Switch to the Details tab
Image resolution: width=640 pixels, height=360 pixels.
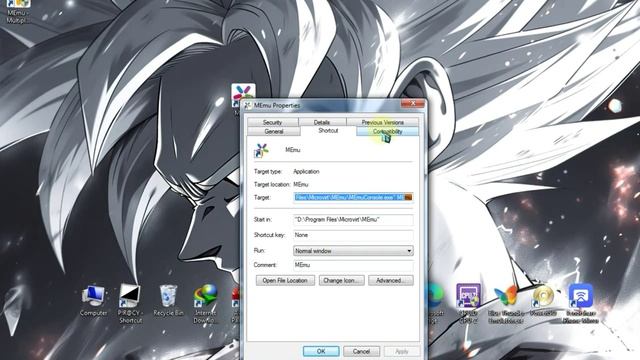tap(322, 122)
